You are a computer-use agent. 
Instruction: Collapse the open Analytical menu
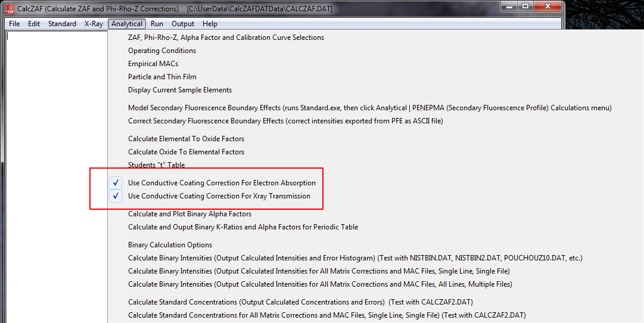click(x=127, y=24)
